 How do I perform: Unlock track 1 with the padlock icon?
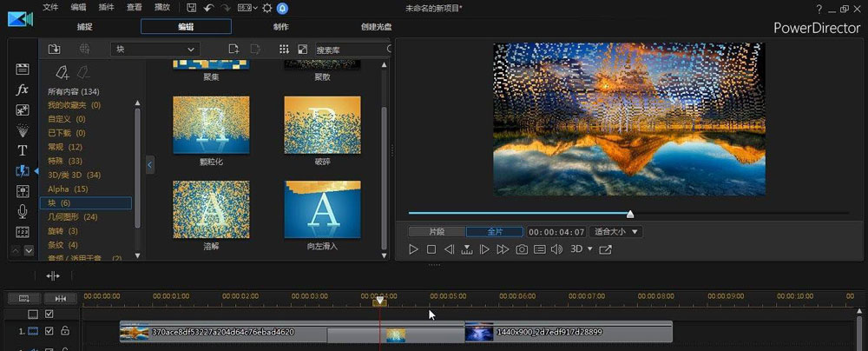click(x=65, y=331)
